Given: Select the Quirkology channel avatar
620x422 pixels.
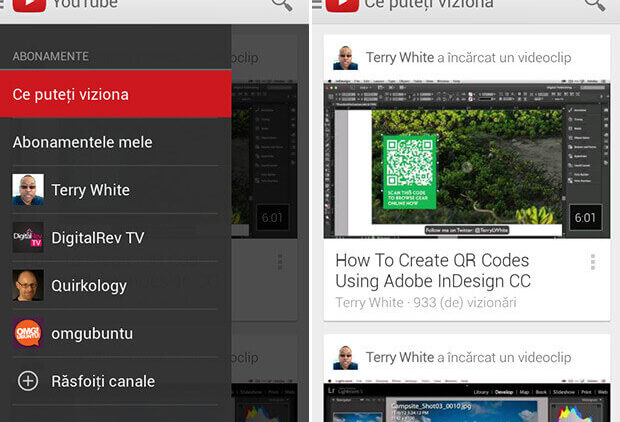Looking at the screenshot, I should [28, 286].
